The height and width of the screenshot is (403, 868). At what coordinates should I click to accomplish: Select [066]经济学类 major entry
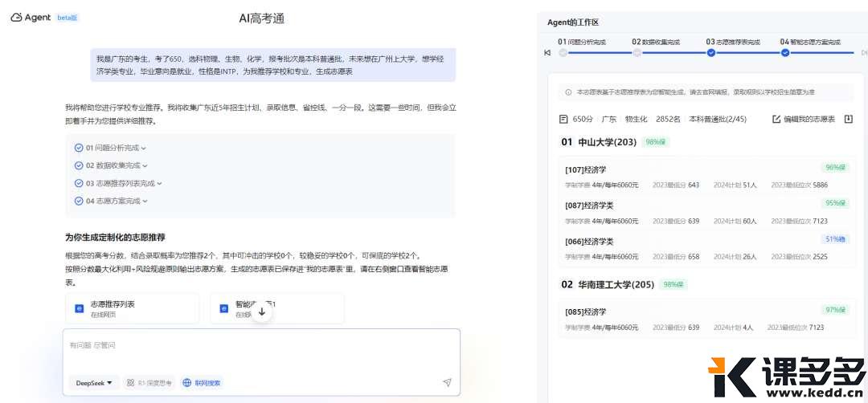click(589, 242)
